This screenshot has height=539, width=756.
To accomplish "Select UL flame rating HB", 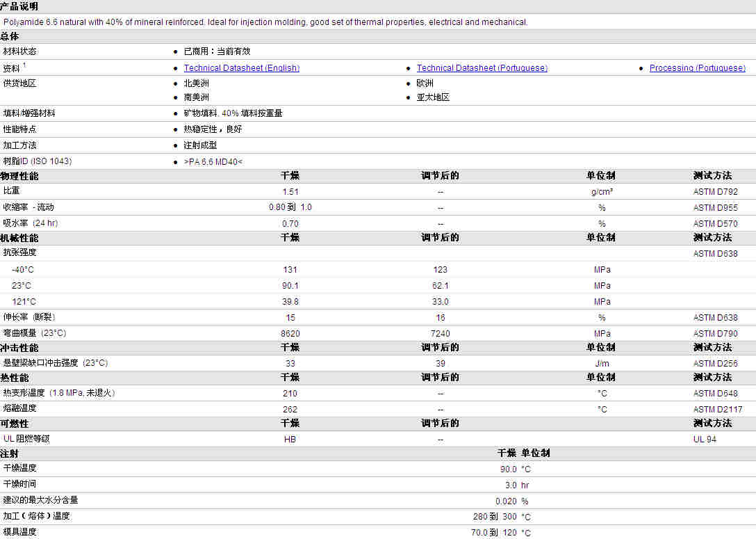I will tap(290, 439).
